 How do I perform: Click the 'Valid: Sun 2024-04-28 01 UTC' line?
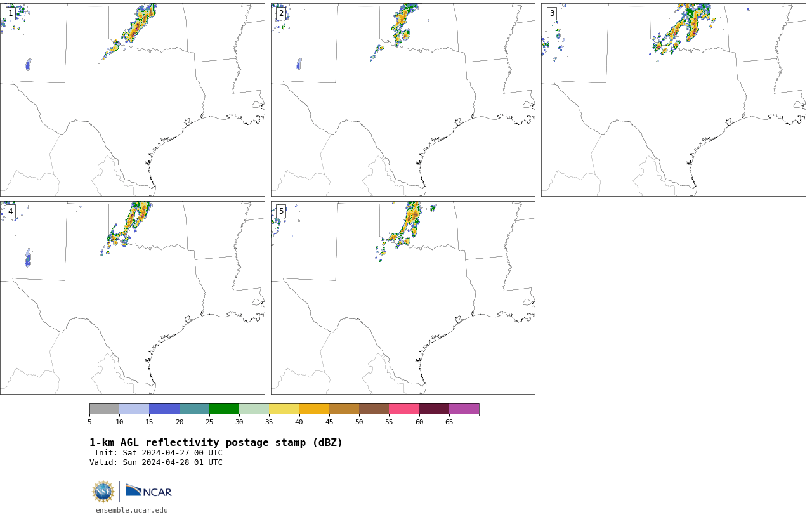click(x=156, y=462)
